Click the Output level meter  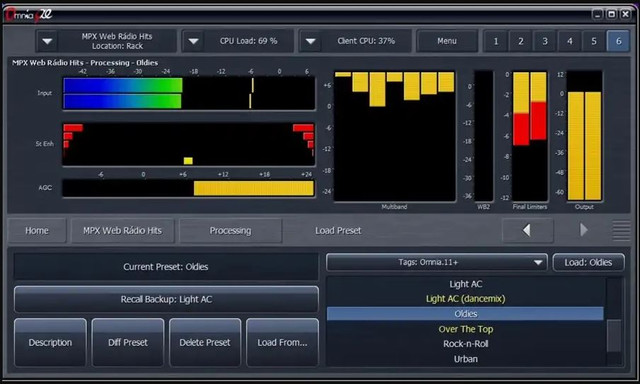point(584,136)
